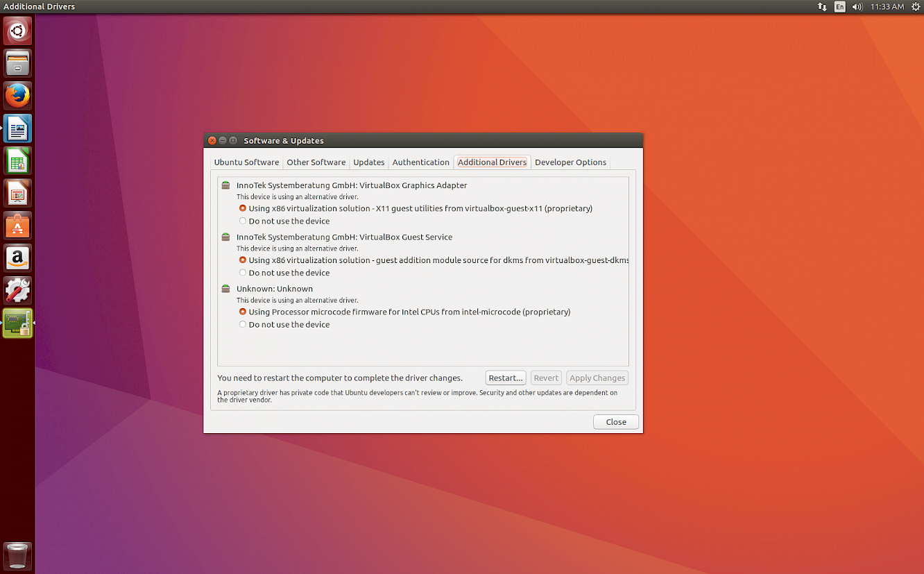This screenshot has width=924, height=574.
Task: Open LibreOffice Impress presentation icon
Action: (x=17, y=194)
